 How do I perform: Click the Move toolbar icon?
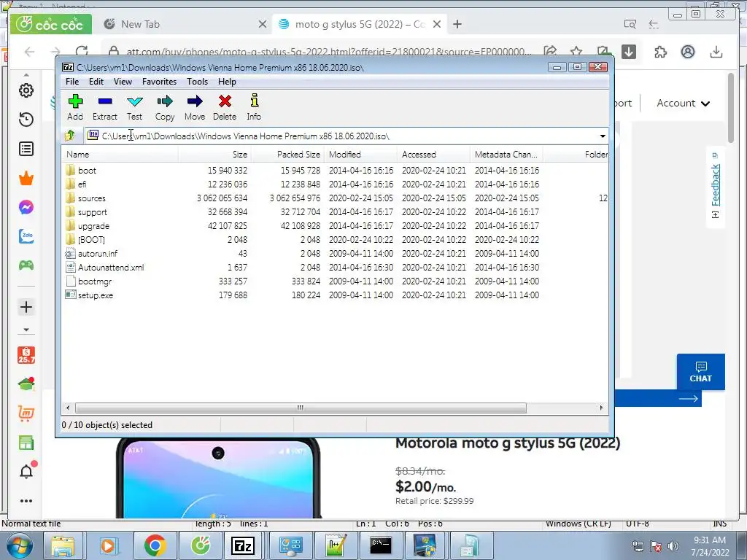(x=195, y=106)
